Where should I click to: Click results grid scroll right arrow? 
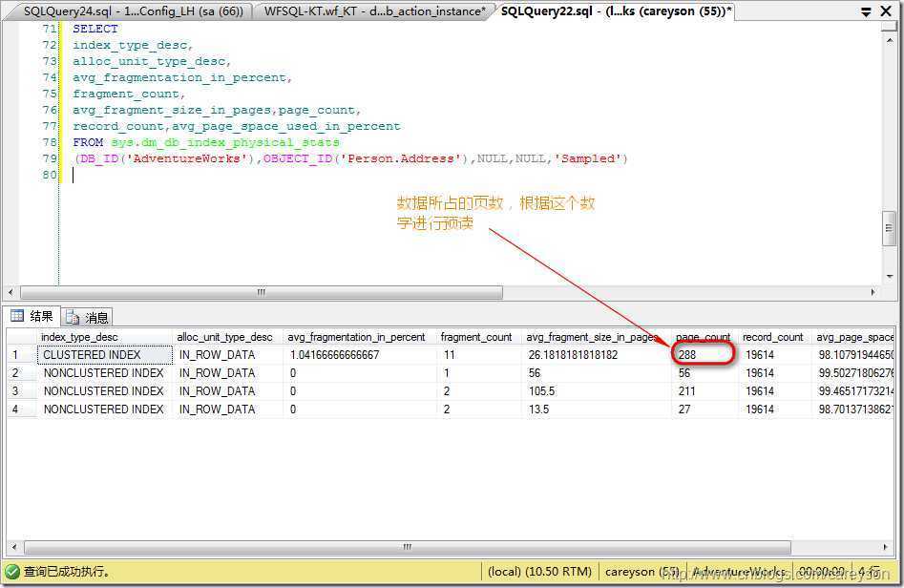tap(886, 547)
